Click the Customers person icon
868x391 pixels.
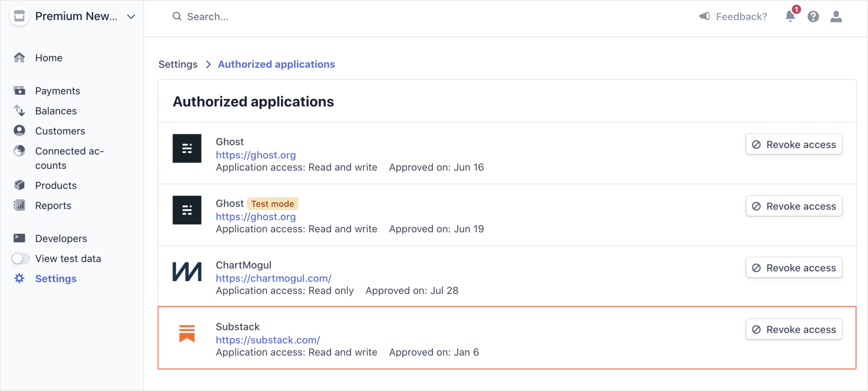[19, 130]
